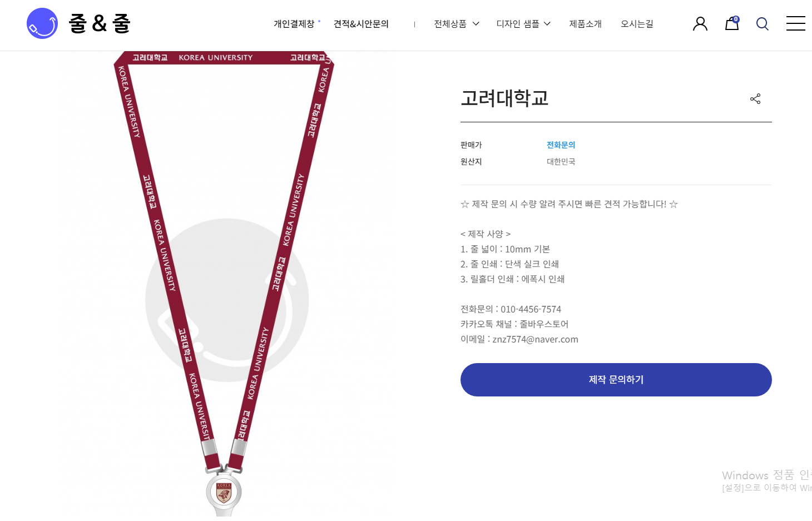Click the 줄&줄 brand text
Viewport: 812px width, 521px height.
(x=100, y=23)
